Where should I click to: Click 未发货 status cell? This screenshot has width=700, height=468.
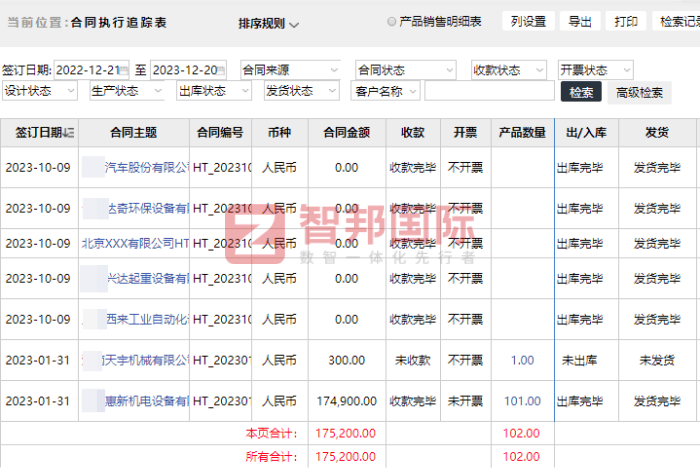(x=657, y=360)
